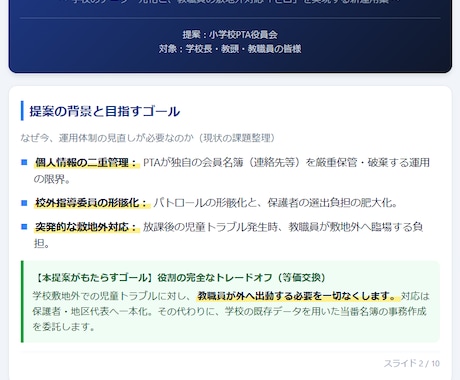Click the highlighted label 個人情報の二重管理：
The width and height of the screenshot is (460, 380).
pyautogui.click(x=87, y=163)
